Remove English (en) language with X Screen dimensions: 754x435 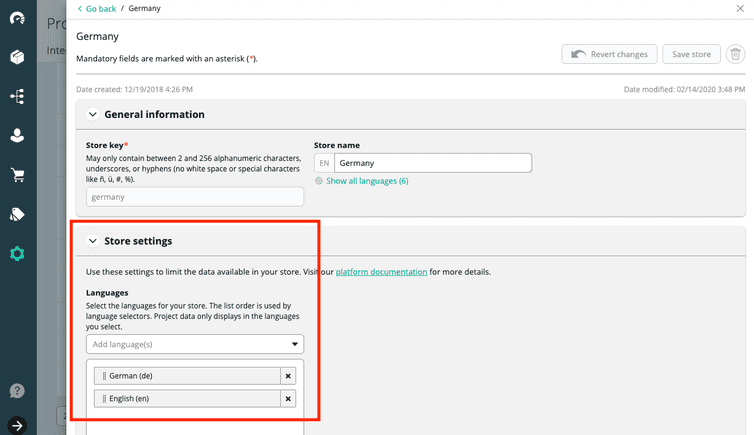pos(288,399)
